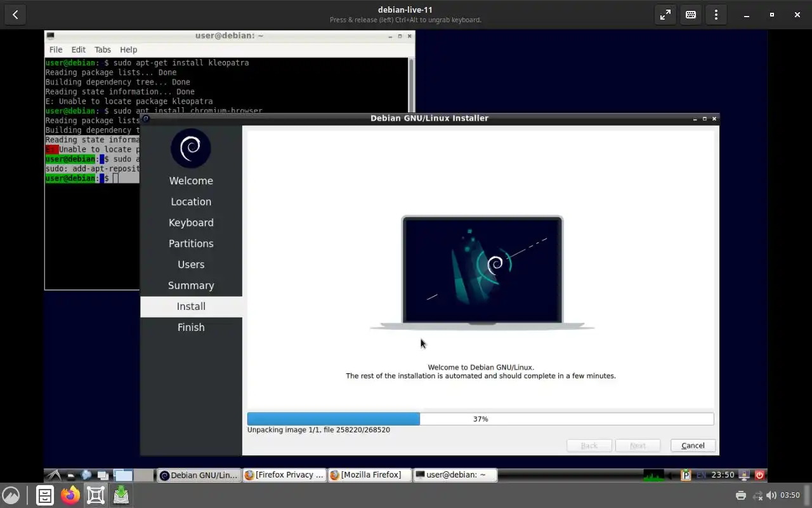
Task: Click the Boxes dock icon on host taskbar
Action: pos(96,495)
